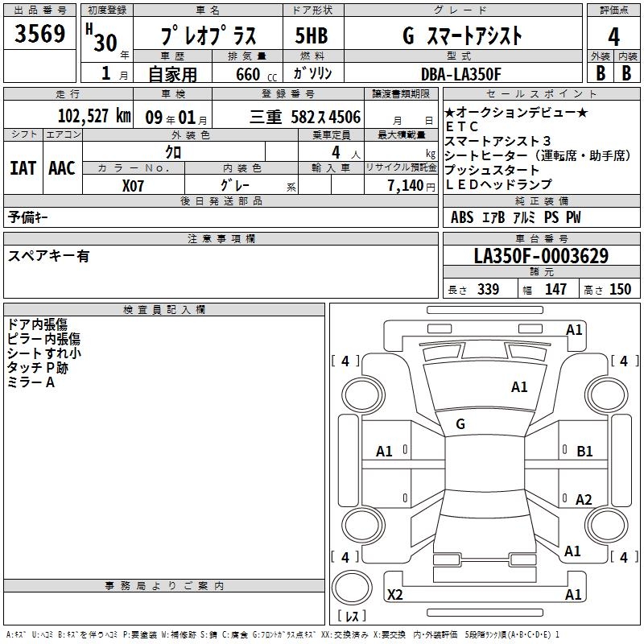Click the evaluation score 4

pyautogui.click(x=613, y=36)
